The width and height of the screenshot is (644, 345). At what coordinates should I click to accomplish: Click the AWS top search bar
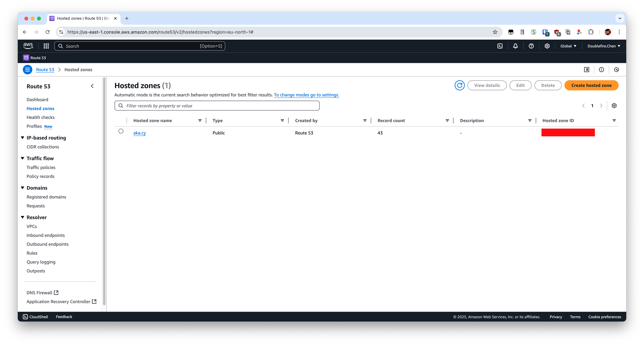140,46
